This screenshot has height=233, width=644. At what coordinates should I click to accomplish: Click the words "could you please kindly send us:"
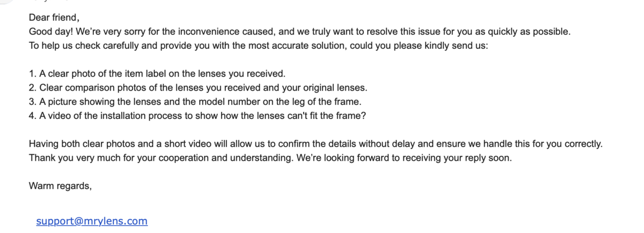(419, 46)
